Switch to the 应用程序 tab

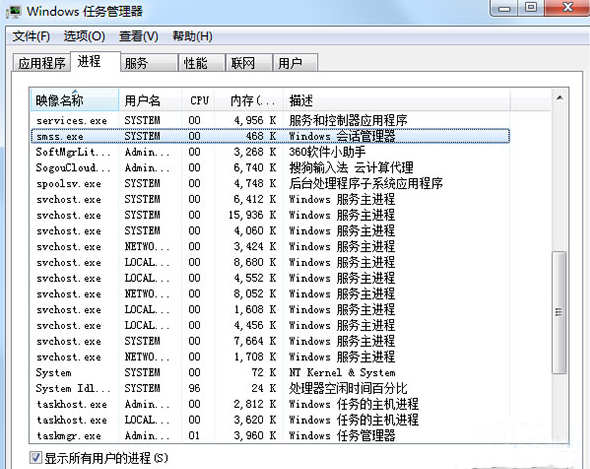click(x=42, y=63)
